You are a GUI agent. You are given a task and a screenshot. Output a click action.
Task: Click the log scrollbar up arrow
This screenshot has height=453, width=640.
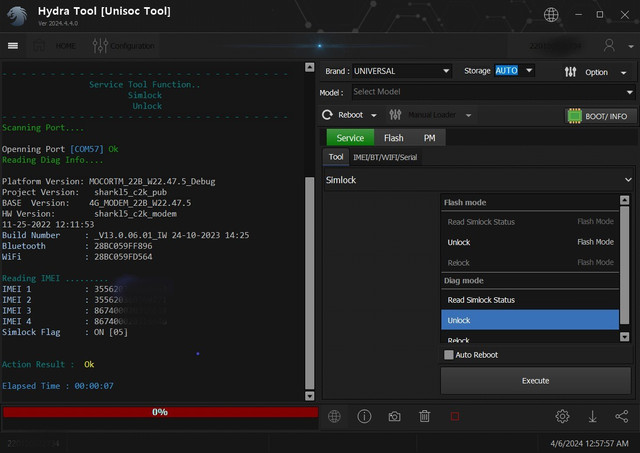[310, 67]
